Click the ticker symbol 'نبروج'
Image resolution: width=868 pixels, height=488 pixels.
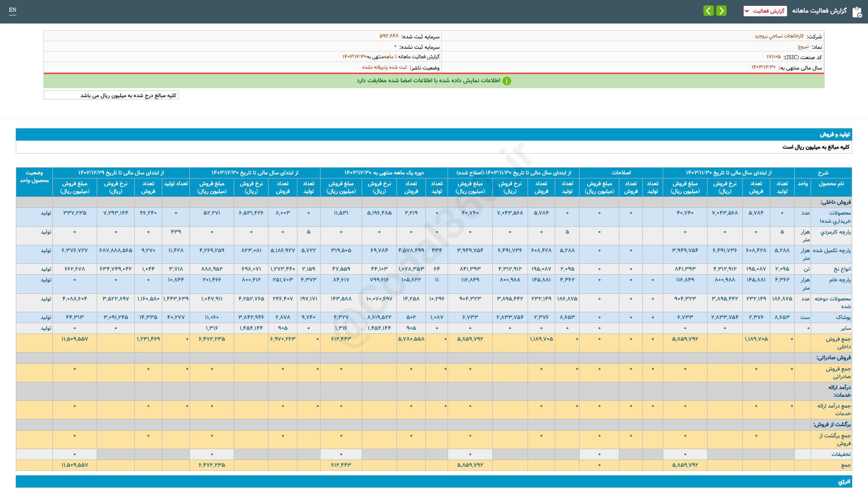pyautogui.click(x=803, y=47)
